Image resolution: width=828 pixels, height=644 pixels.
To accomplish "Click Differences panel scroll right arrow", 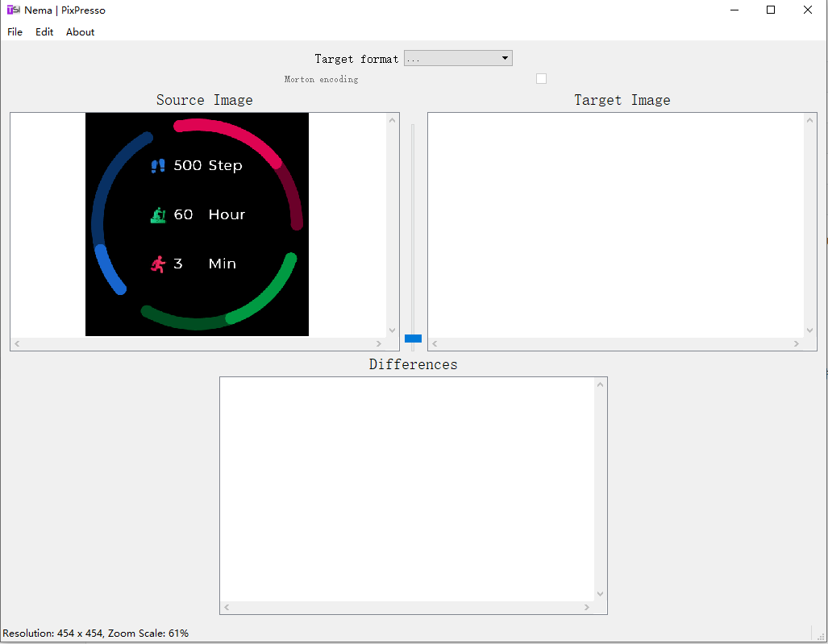I will [x=587, y=608].
